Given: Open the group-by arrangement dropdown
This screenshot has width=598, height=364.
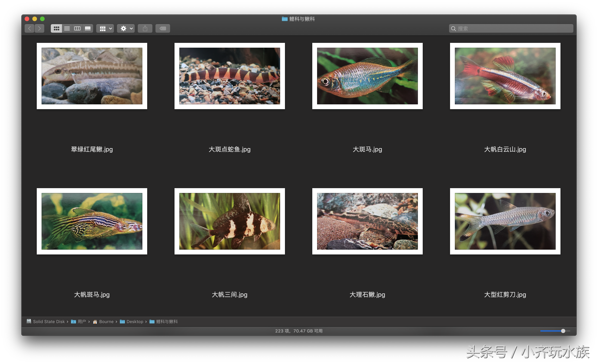Looking at the screenshot, I should tap(105, 29).
